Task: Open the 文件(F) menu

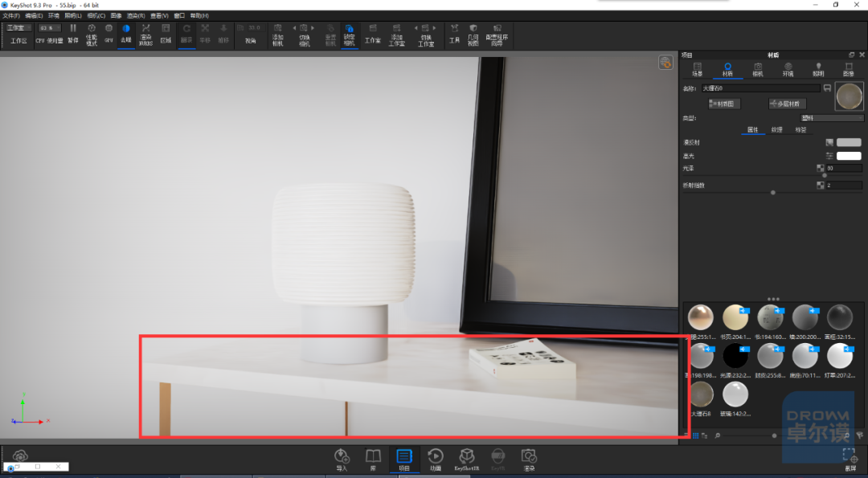Action: click(11, 15)
